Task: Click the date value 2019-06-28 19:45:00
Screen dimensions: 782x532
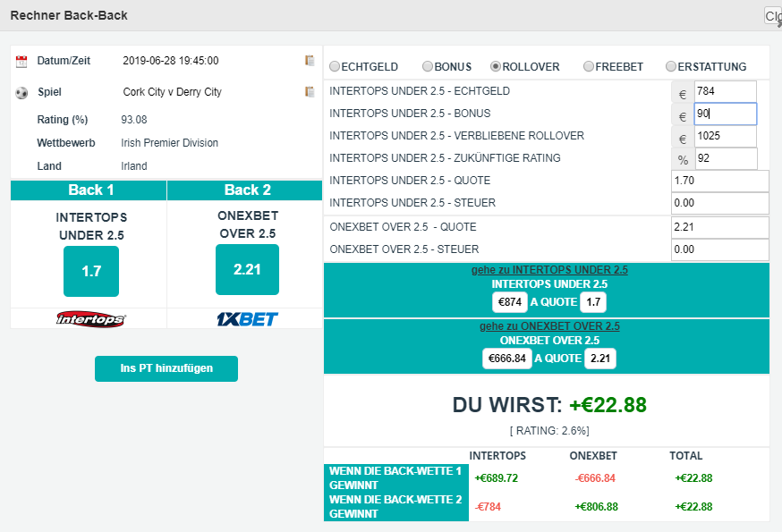Action: [171, 61]
